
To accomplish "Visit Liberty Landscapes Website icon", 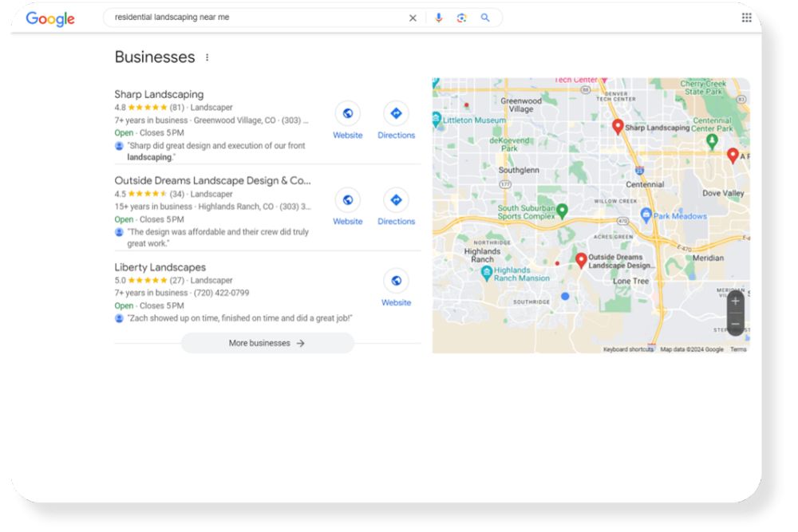I will (396, 281).
